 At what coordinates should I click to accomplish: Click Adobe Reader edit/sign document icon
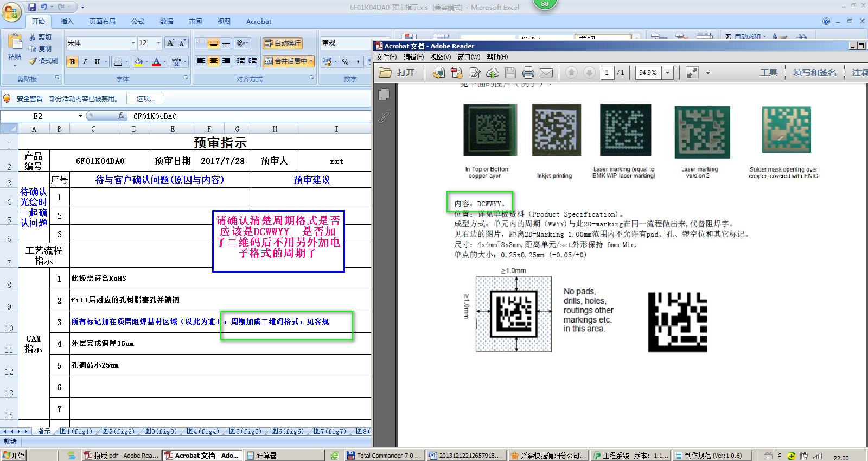tap(475, 73)
